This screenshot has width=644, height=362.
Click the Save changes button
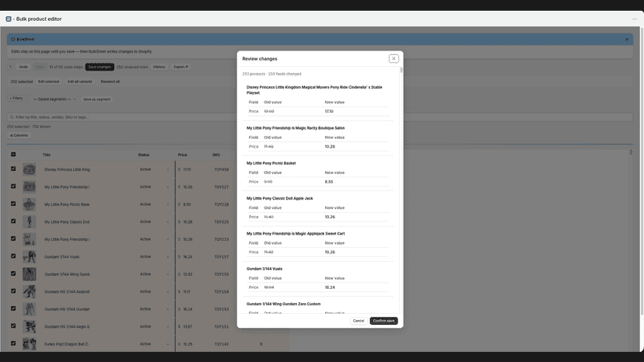click(x=100, y=67)
